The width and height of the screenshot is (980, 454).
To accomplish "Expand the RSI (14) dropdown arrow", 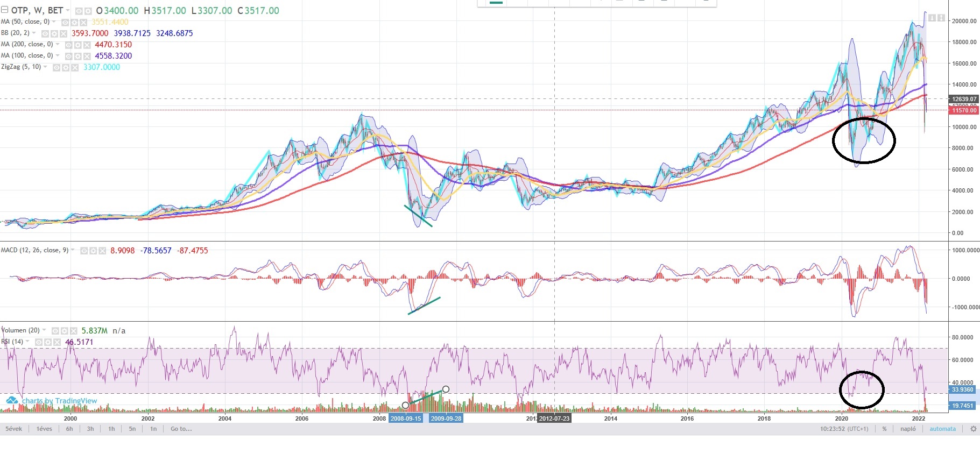I will click(28, 342).
